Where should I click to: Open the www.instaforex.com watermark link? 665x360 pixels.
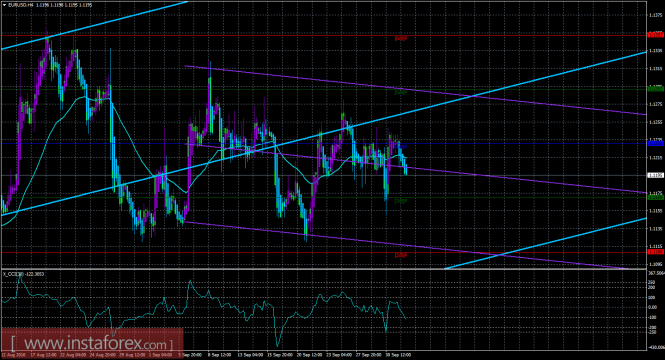pyautogui.click(x=92, y=343)
